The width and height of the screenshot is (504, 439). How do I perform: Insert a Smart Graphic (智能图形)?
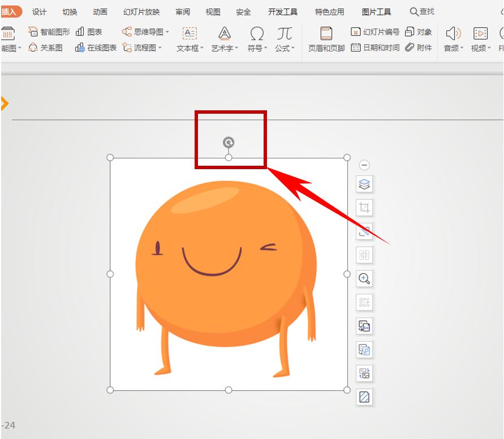(50, 32)
